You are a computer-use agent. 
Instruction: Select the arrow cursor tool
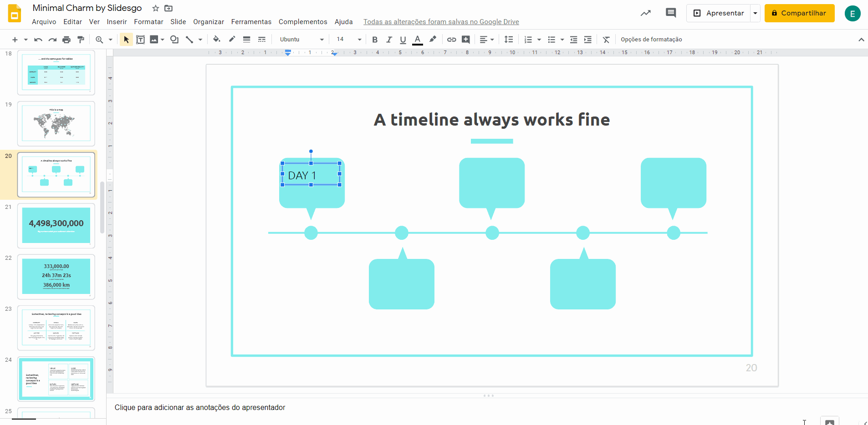click(126, 40)
